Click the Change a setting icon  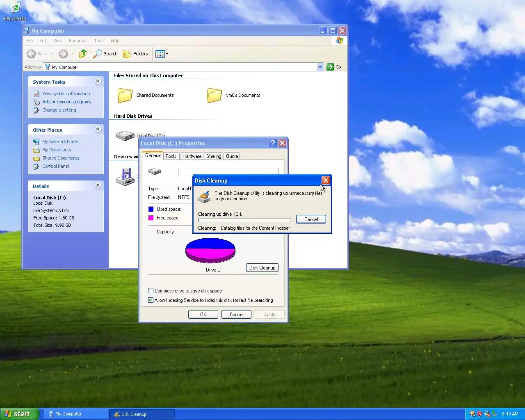click(37, 110)
